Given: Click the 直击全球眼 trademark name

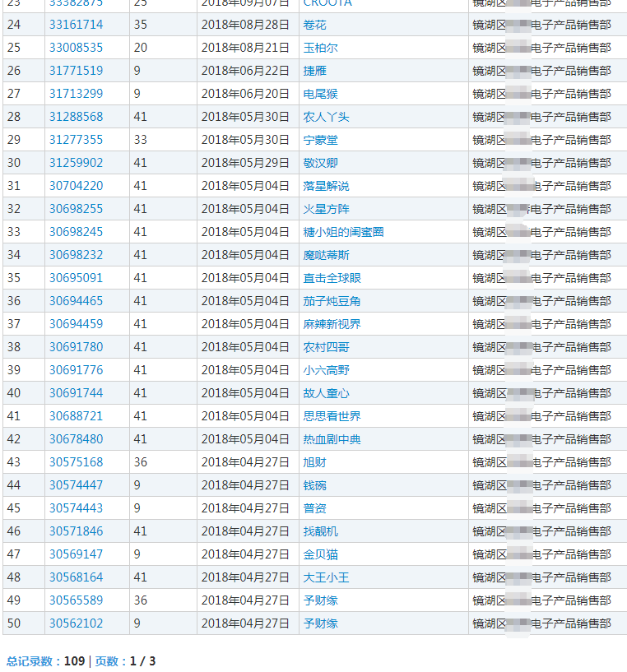Looking at the screenshot, I should [332, 278].
